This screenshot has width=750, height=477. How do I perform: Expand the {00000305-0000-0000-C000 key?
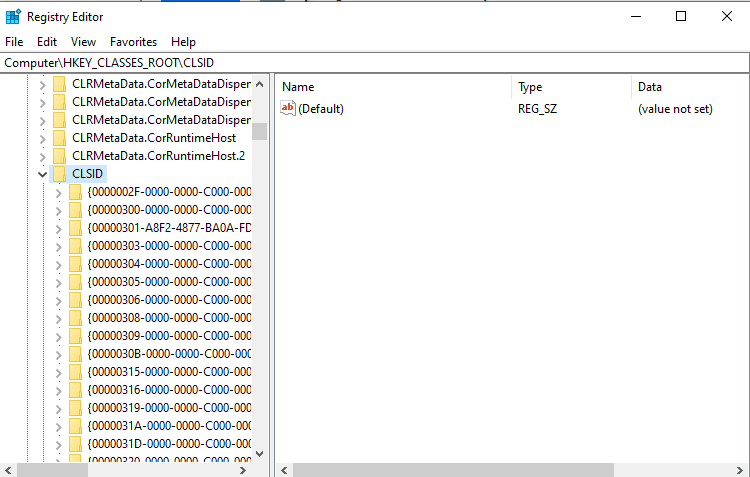pos(58,283)
